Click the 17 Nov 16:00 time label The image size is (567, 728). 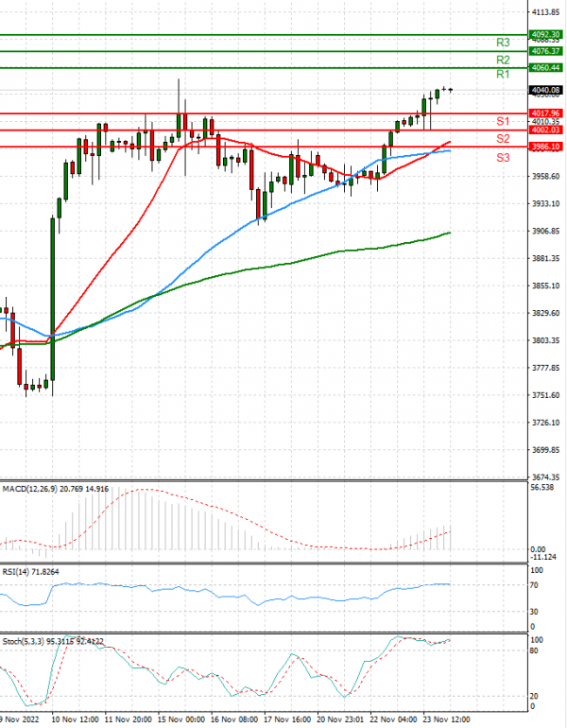(x=287, y=719)
